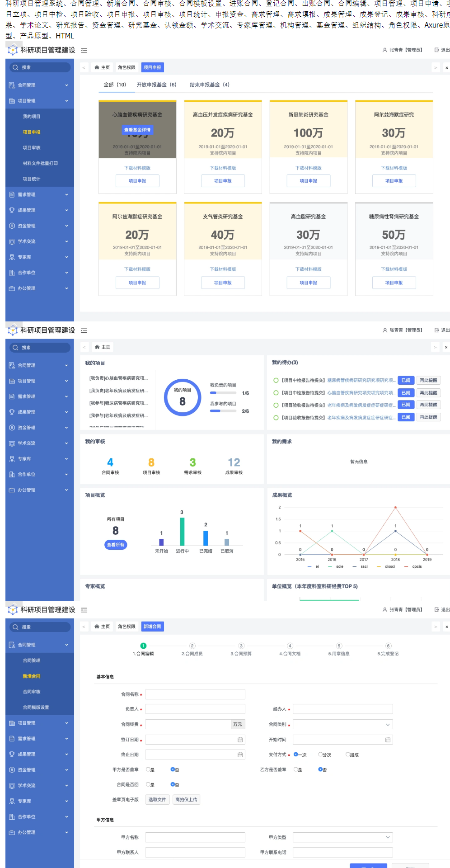Expand 需求管理 chevron in dashboard sidebar
This screenshot has width=450, height=868.
pos(66,396)
